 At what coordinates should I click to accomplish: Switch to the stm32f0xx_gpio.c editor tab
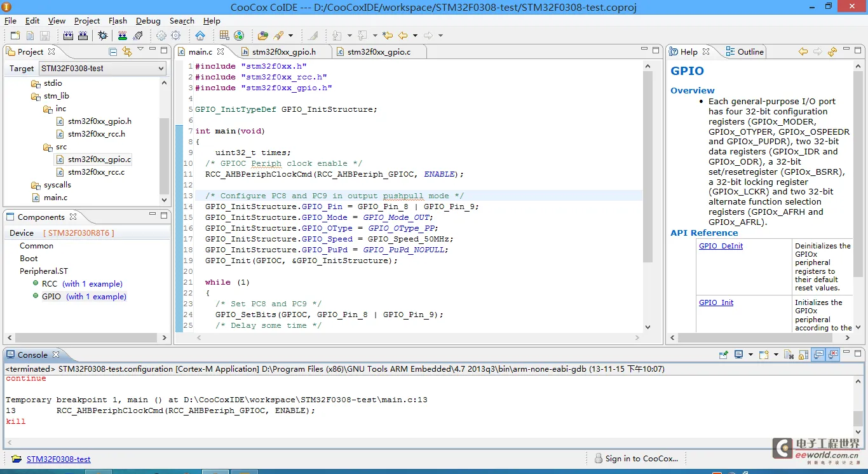379,51
